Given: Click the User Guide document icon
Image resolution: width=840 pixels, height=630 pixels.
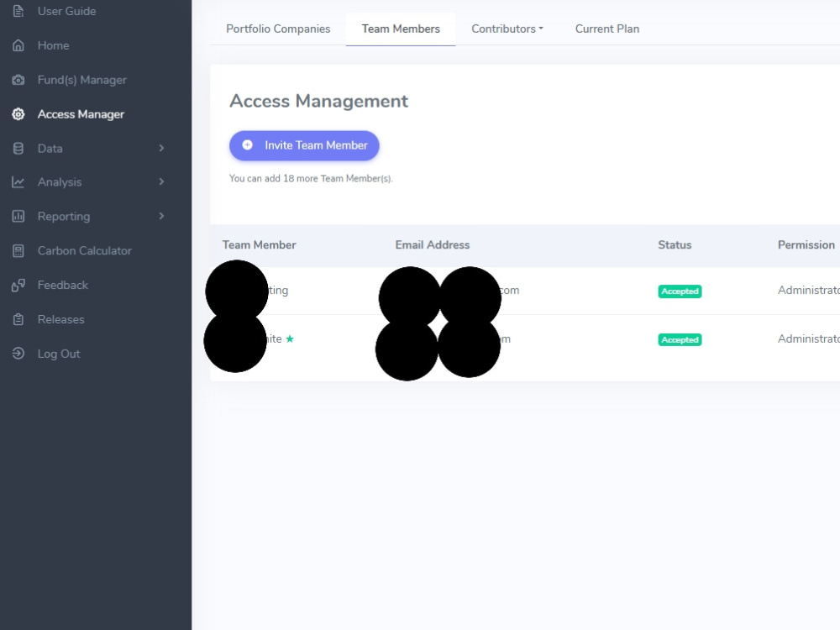Looking at the screenshot, I should (x=18, y=11).
